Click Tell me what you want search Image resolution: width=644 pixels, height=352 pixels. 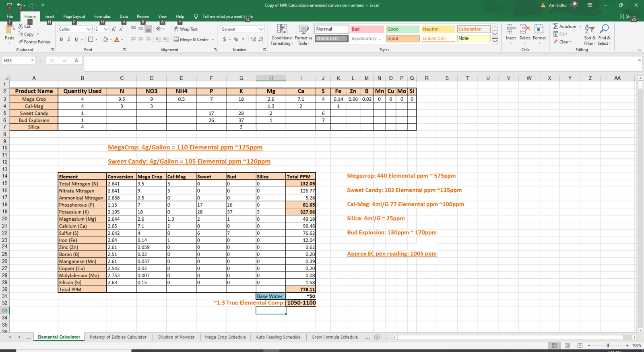click(227, 17)
